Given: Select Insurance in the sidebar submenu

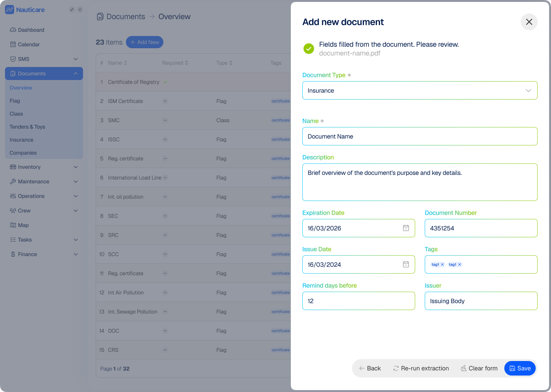Looking at the screenshot, I should coord(21,140).
